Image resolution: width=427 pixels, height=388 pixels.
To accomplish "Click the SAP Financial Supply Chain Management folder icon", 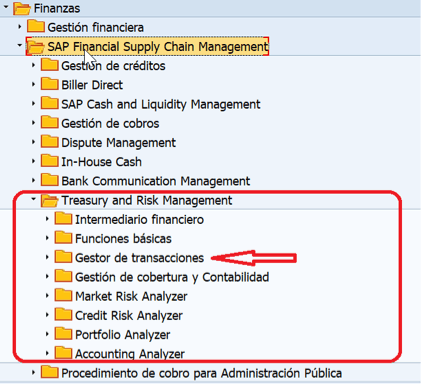I will pos(36,47).
